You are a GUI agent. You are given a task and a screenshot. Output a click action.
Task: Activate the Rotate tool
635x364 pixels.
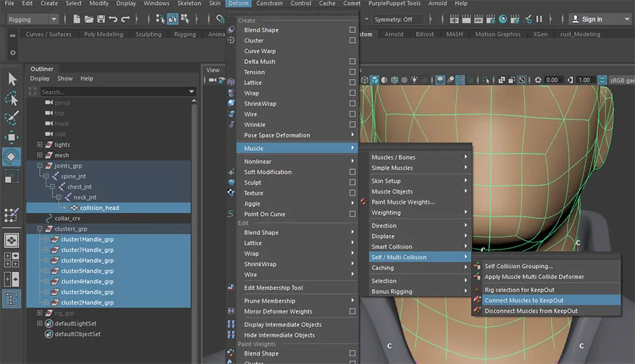tap(12, 156)
